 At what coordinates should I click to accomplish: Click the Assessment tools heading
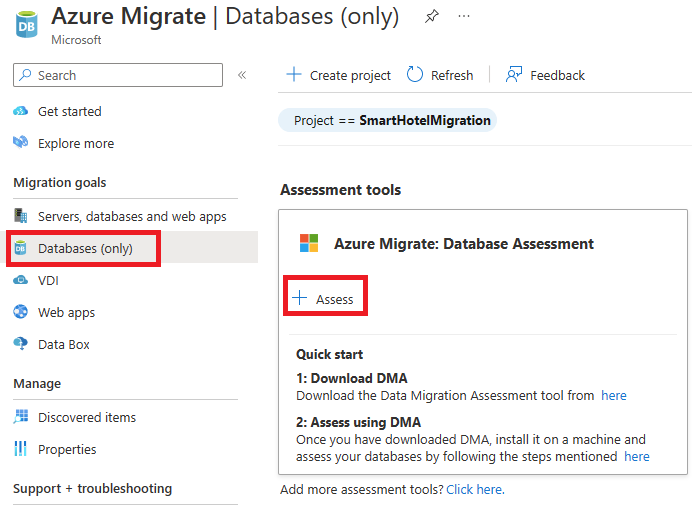[x=341, y=190]
